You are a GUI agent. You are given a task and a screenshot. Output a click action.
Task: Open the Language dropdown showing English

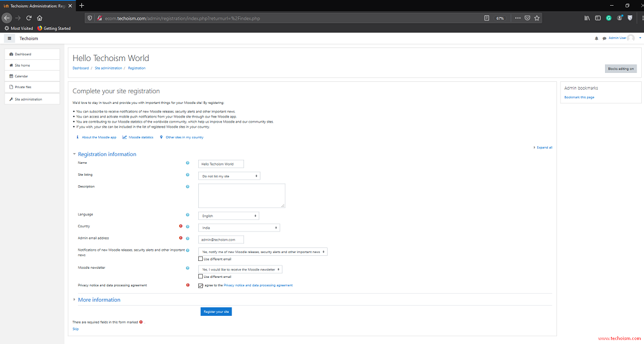point(228,216)
